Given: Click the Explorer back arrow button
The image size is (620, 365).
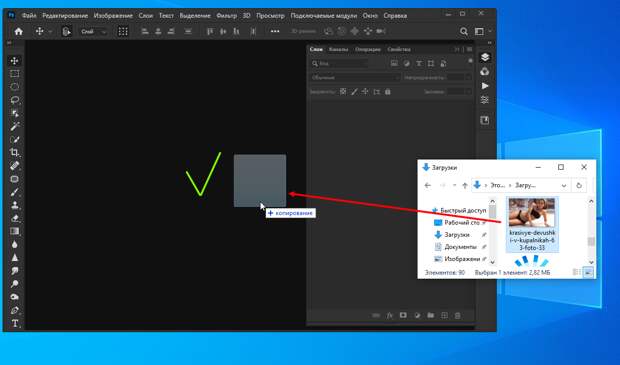Looking at the screenshot, I should coord(427,185).
